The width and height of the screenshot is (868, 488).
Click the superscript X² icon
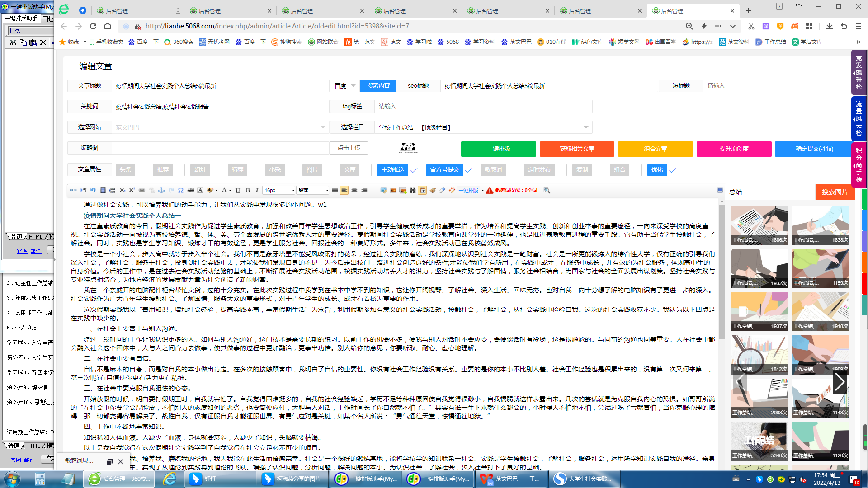point(132,190)
